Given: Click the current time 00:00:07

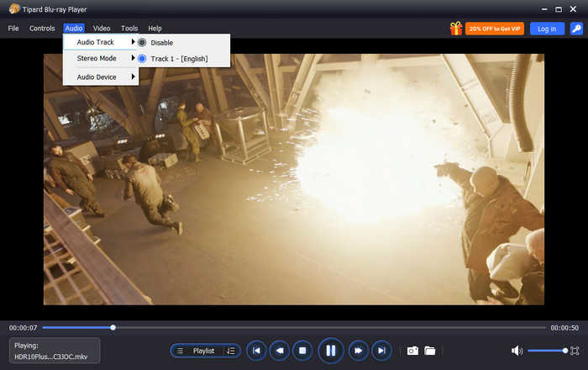Looking at the screenshot, I should 24,328.
